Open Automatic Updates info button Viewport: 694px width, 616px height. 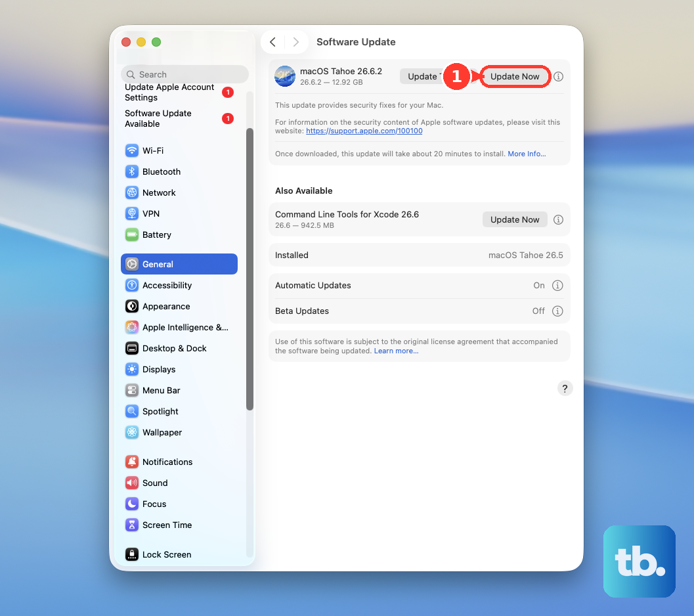coord(557,286)
